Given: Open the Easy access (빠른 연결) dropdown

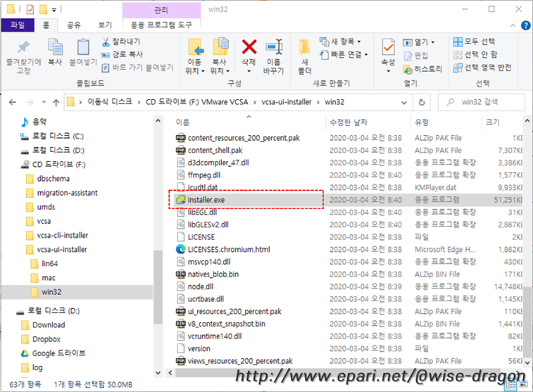Looking at the screenshot, I should click(x=344, y=55).
